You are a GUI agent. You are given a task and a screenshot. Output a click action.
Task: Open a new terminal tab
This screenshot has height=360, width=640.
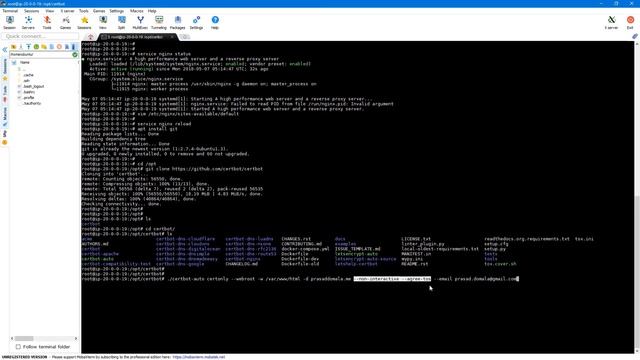(185, 37)
